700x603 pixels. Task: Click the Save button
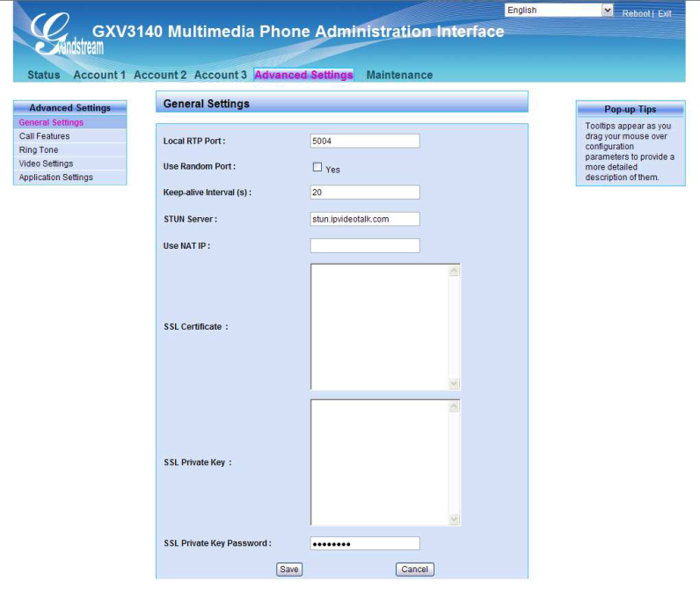pyautogui.click(x=288, y=570)
